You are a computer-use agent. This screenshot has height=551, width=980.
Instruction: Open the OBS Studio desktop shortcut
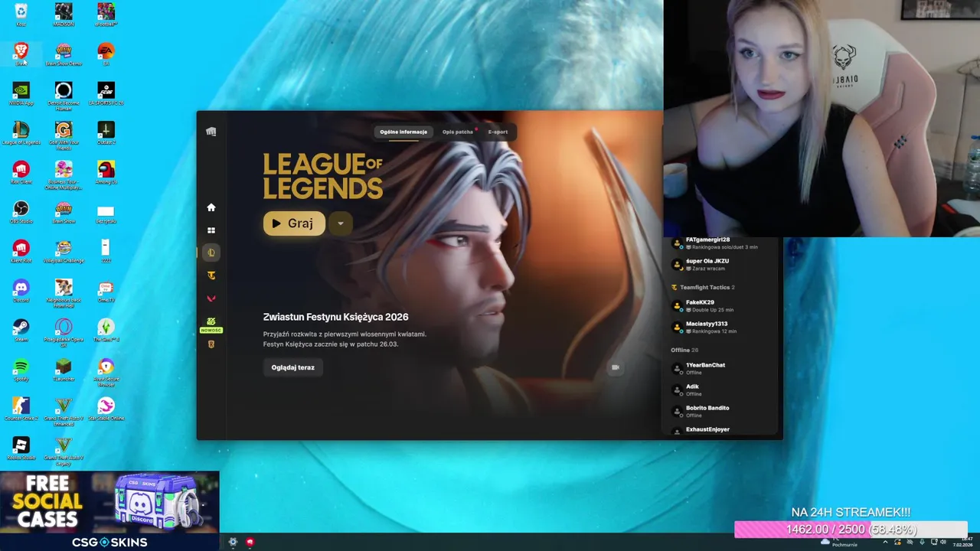click(21, 212)
